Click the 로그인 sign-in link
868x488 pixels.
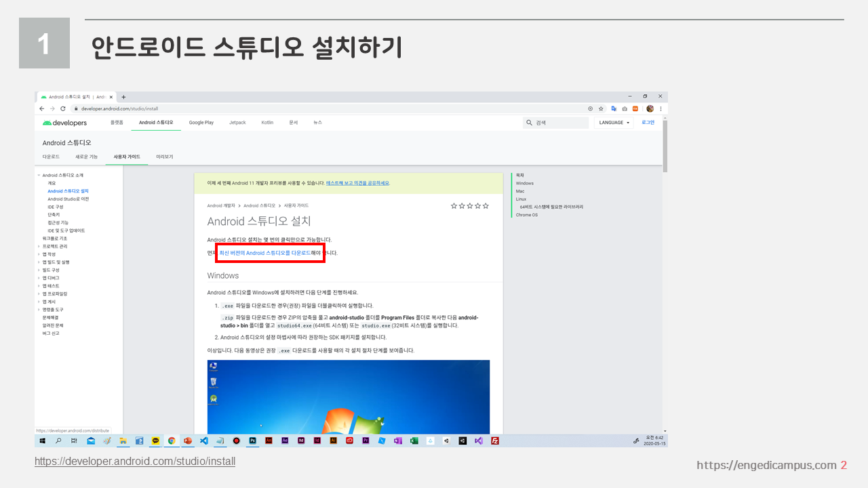click(x=648, y=123)
